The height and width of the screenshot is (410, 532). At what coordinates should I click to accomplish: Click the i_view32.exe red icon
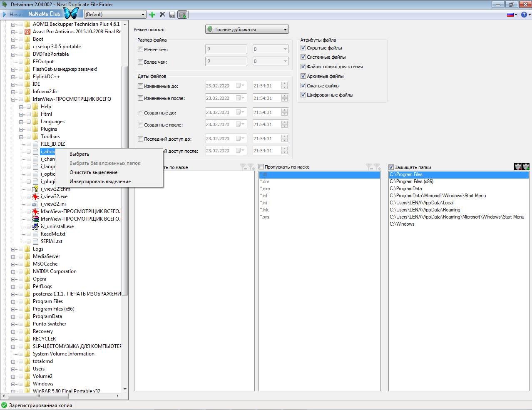tap(35, 196)
